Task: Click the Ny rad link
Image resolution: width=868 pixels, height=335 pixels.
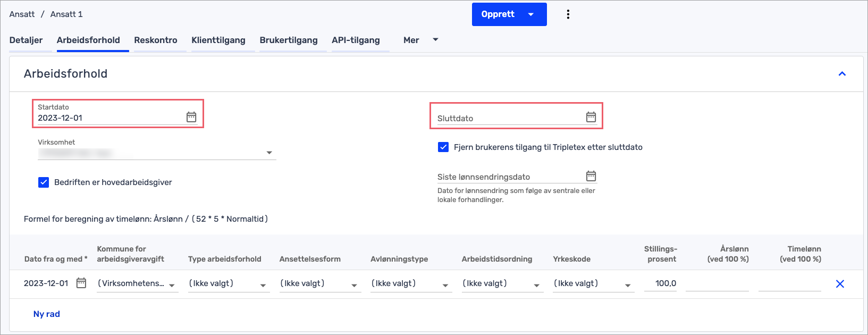Action: click(x=47, y=314)
